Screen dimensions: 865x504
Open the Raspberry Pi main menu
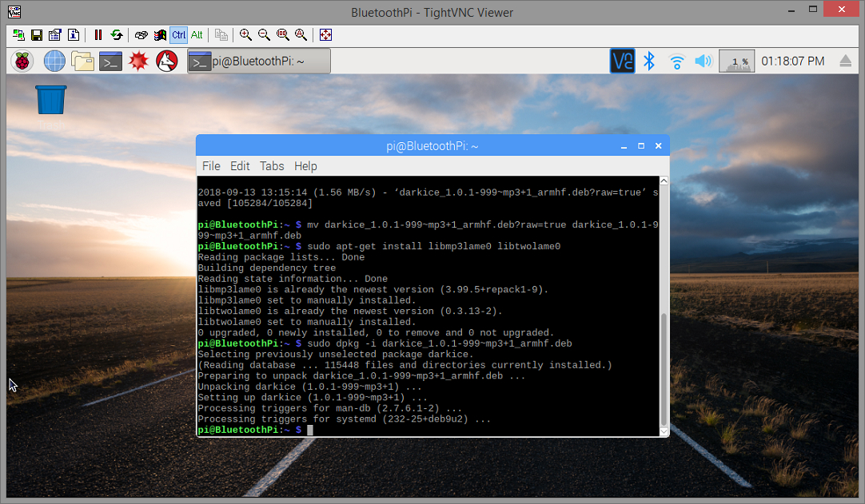pos(22,62)
